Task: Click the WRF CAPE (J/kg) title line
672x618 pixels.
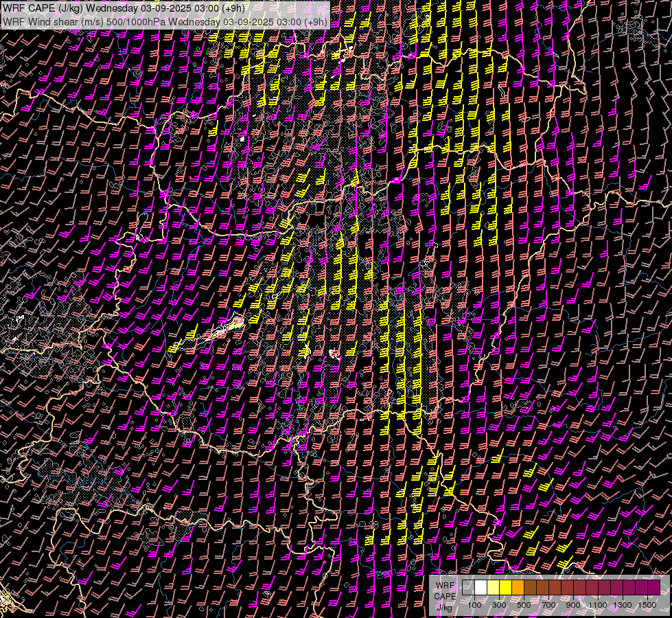Action: point(124,8)
